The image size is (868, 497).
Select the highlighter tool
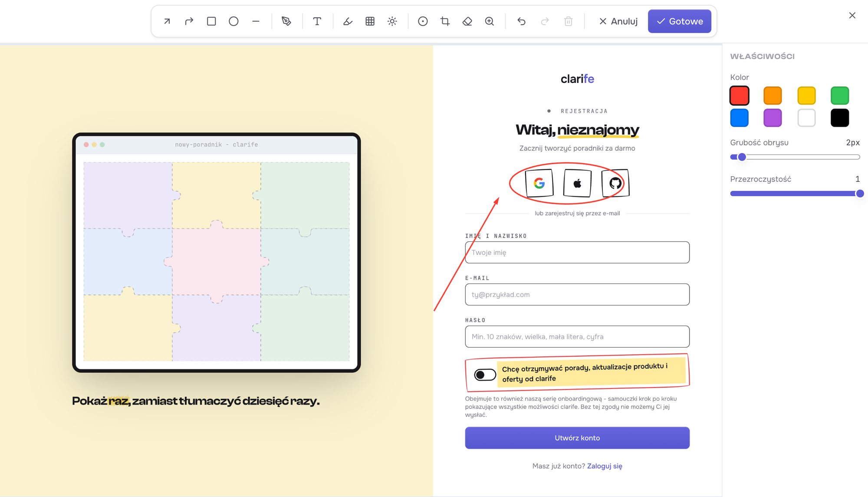tap(348, 21)
